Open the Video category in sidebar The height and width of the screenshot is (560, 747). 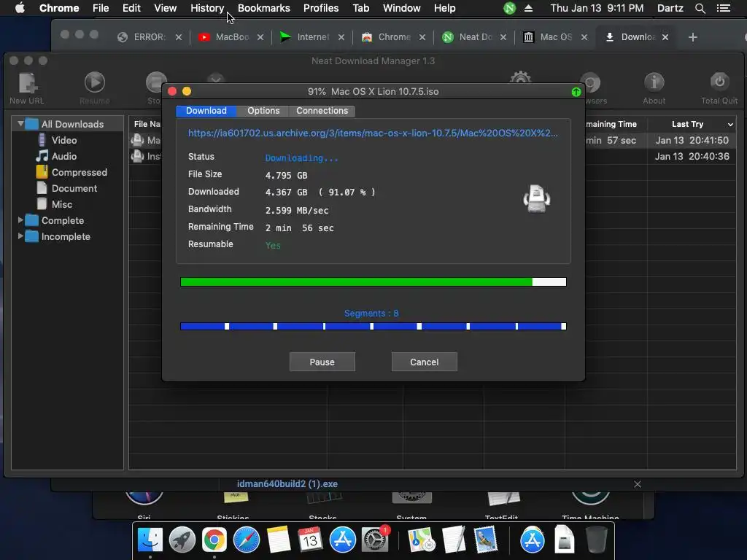click(64, 140)
